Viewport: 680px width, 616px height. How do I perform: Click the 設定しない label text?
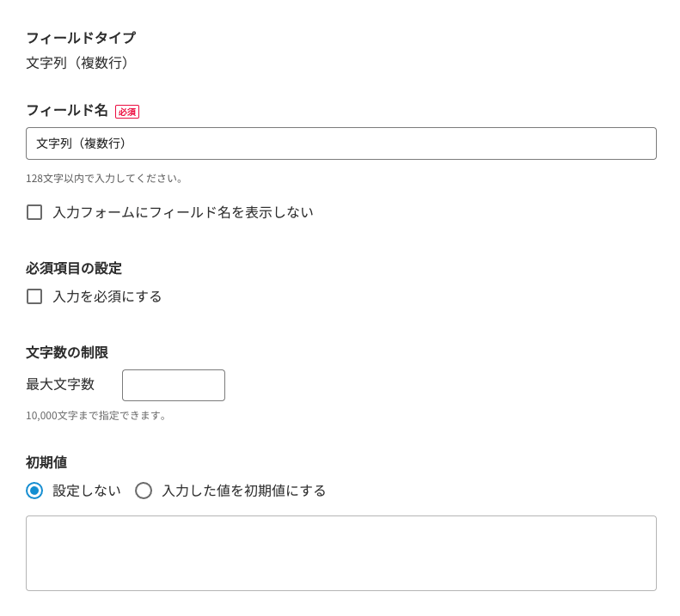coord(87,491)
